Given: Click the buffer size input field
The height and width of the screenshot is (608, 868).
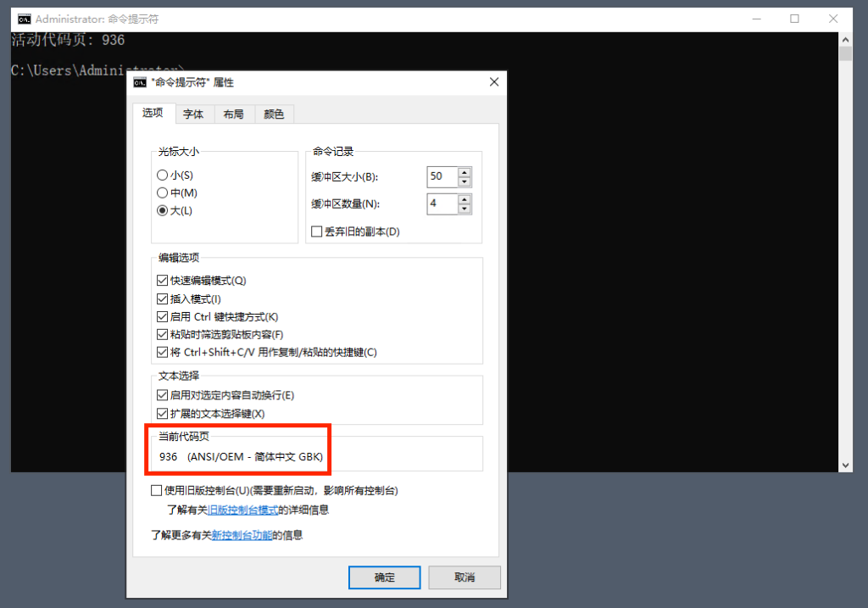Looking at the screenshot, I should [442, 176].
